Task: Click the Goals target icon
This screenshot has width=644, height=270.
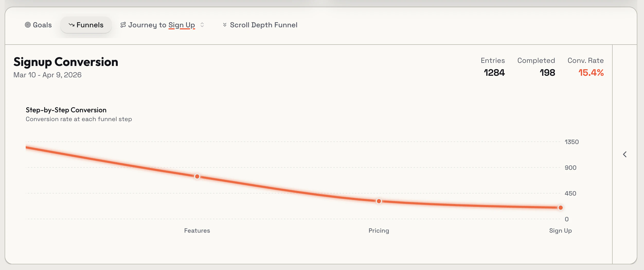Action: coord(28,25)
